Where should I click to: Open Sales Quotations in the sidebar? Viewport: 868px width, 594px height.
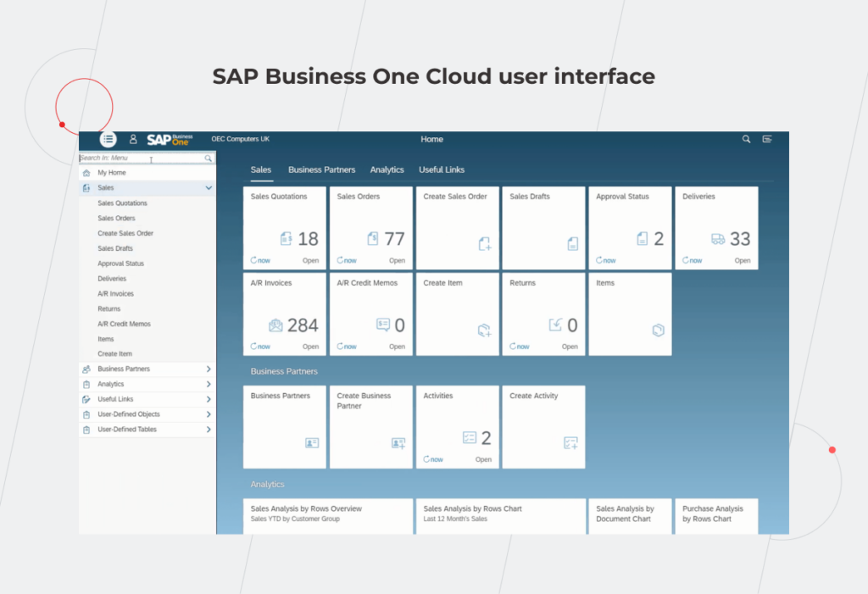pyautogui.click(x=122, y=203)
